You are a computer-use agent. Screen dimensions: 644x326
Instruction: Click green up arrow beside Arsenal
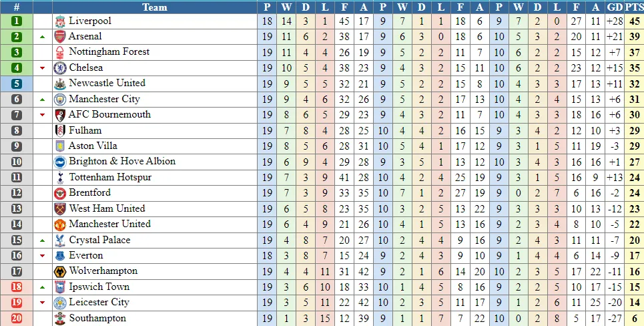pos(43,37)
